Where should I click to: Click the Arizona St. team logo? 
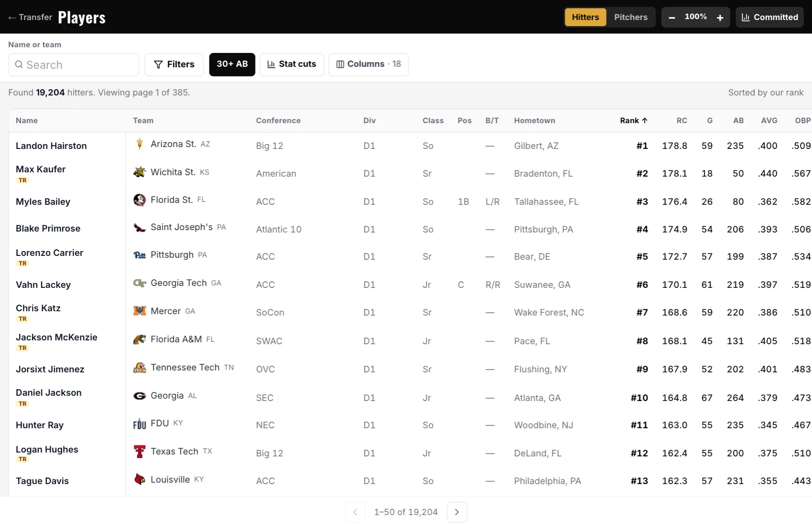point(139,144)
